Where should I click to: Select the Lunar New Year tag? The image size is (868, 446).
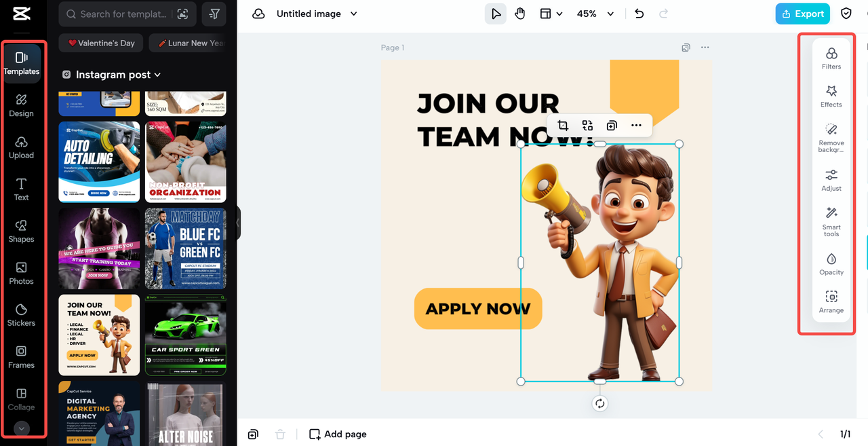coord(188,43)
